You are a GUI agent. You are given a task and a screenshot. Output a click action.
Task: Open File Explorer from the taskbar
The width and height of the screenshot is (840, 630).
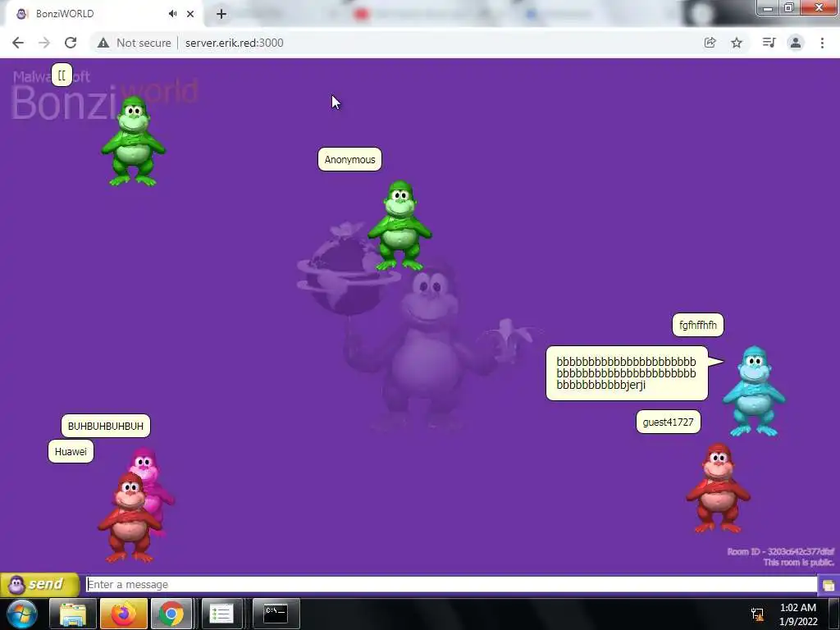coord(73,614)
